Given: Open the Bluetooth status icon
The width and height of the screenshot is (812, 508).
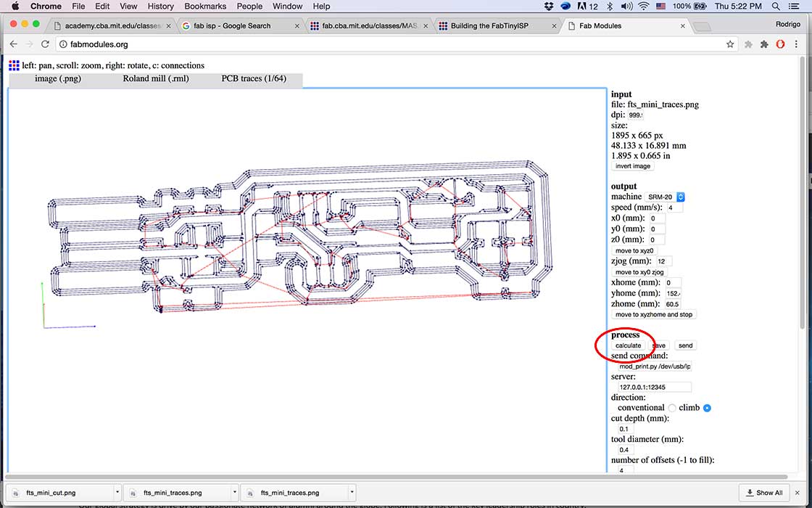Looking at the screenshot, I should point(610,7).
